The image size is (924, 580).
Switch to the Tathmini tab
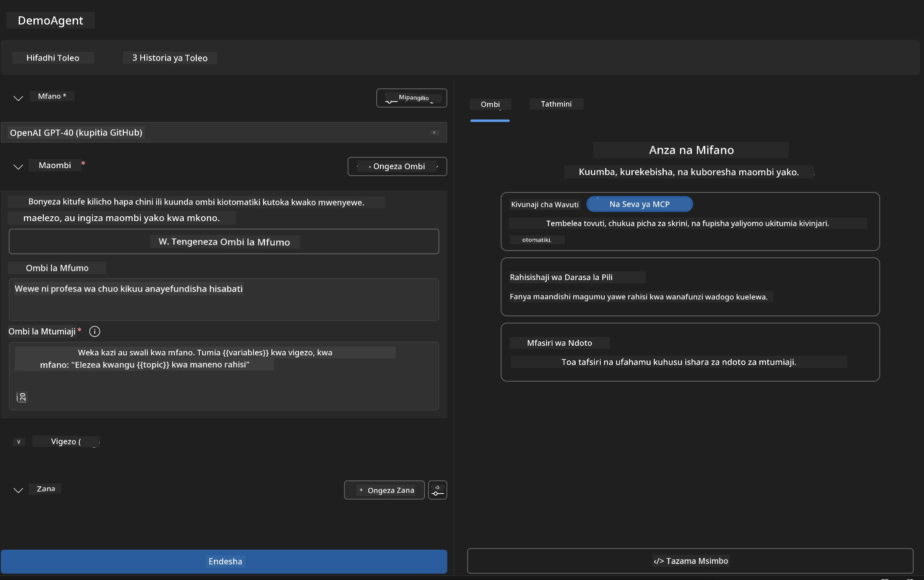click(x=556, y=104)
